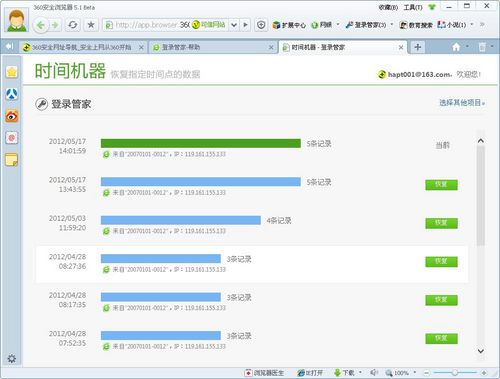The image size is (500, 379).
Task: Go back with the green back arrow
Action: pyautogui.click(x=41, y=25)
